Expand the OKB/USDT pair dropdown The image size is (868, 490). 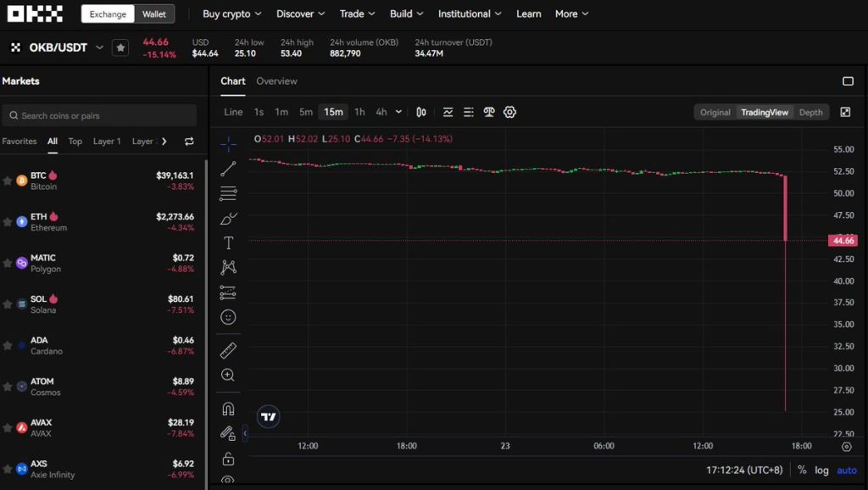click(x=100, y=47)
